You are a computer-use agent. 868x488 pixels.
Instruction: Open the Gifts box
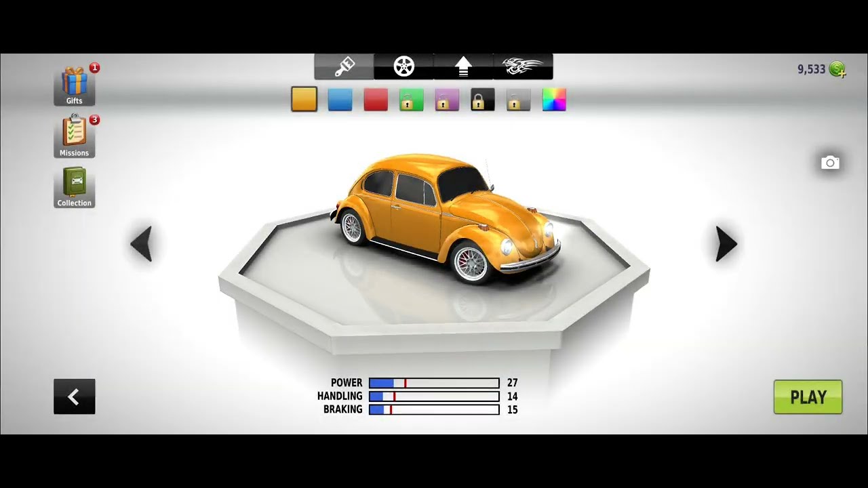click(x=75, y=86)
